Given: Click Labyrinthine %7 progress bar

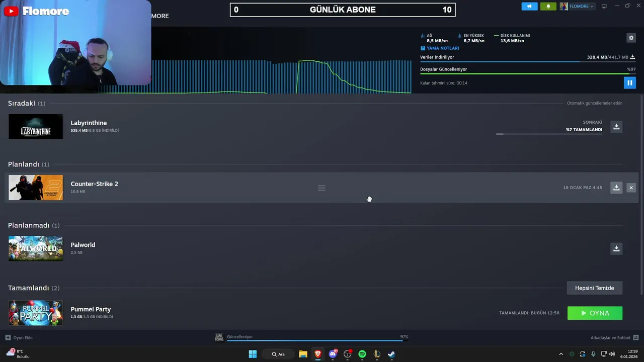Looking at the screenshot, I should [x=549, y=134].
